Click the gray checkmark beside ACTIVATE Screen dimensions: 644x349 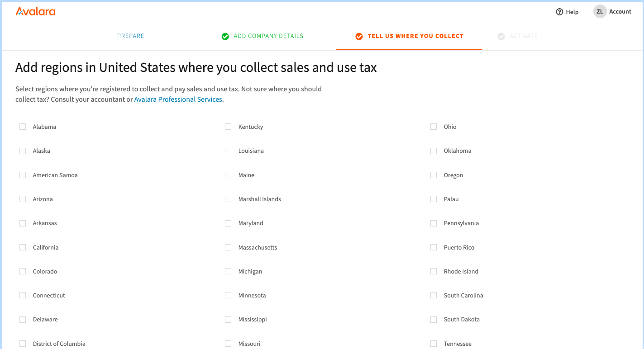point(501,36)
